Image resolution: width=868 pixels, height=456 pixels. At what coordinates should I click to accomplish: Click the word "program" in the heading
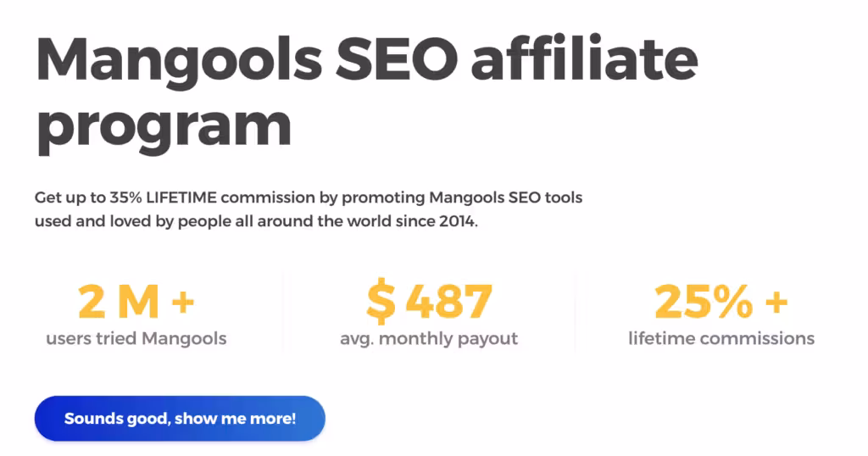coord(164,127)
